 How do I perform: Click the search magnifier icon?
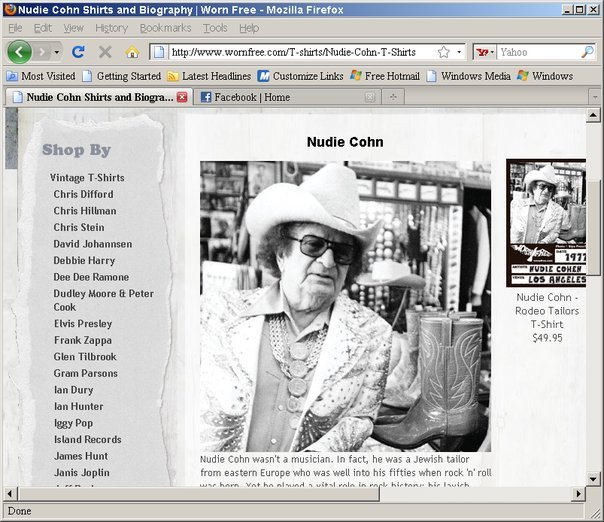point(587,52)
